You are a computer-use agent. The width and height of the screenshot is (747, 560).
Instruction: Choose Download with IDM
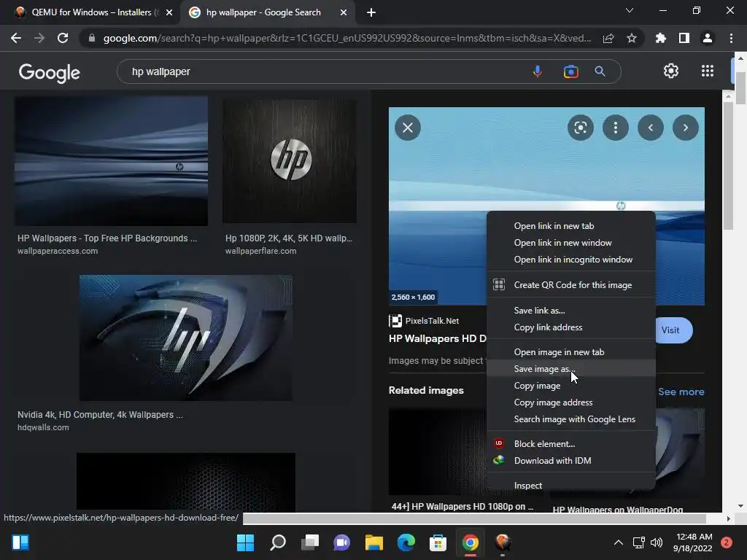click(x=571, y=461)
